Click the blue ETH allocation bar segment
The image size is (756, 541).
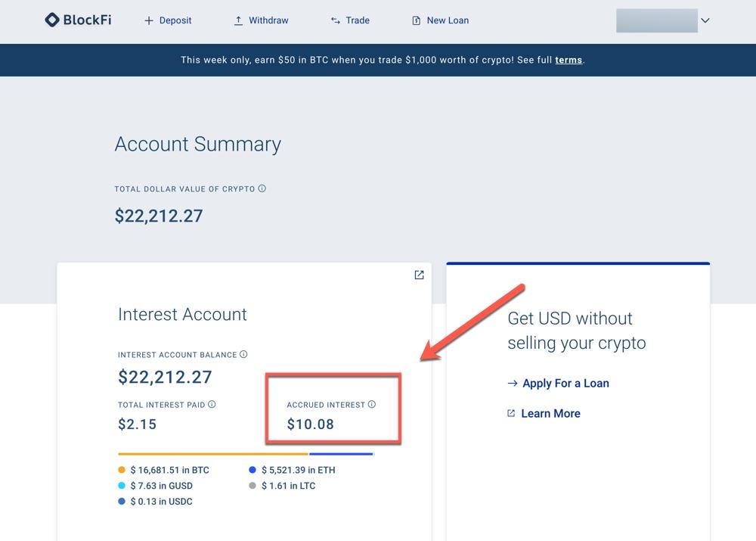[x=341, y=454]
